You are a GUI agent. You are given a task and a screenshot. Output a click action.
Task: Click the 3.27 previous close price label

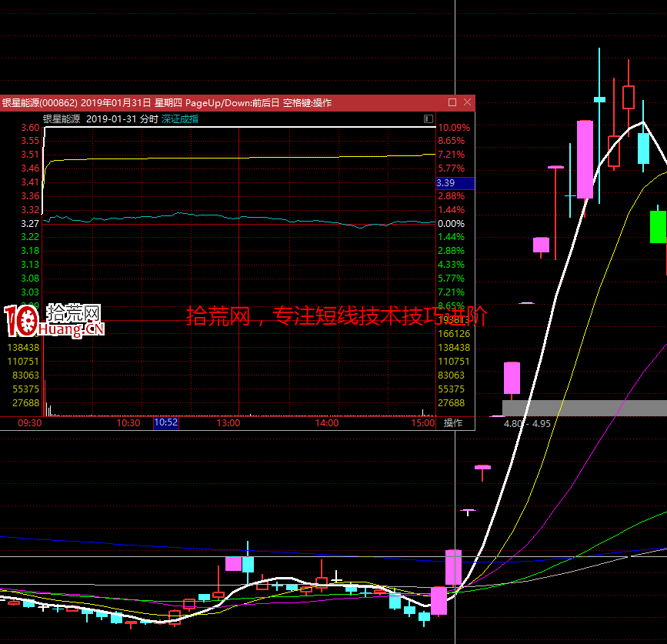click(x=30, y=224)
